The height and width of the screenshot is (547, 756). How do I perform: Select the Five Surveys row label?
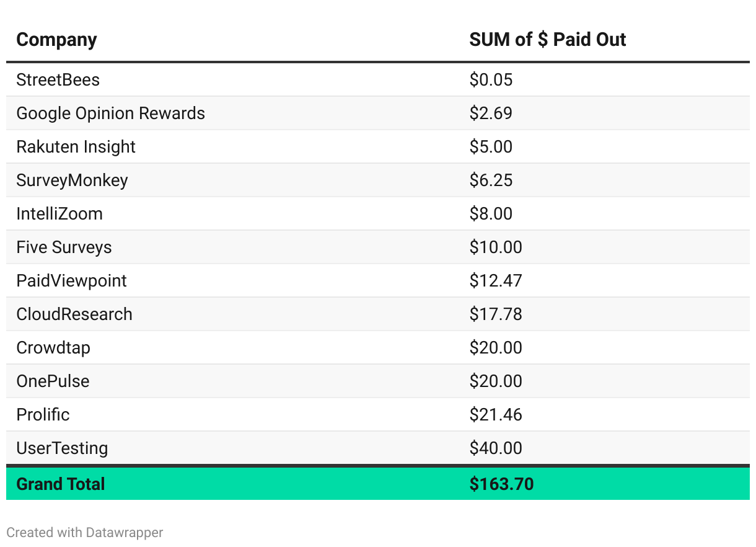[x=64, y=247]
